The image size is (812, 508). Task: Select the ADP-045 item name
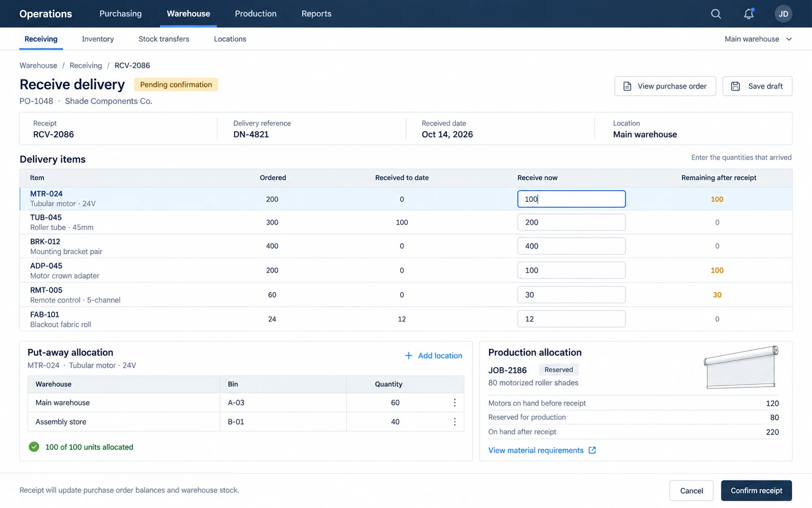[46, 265]
